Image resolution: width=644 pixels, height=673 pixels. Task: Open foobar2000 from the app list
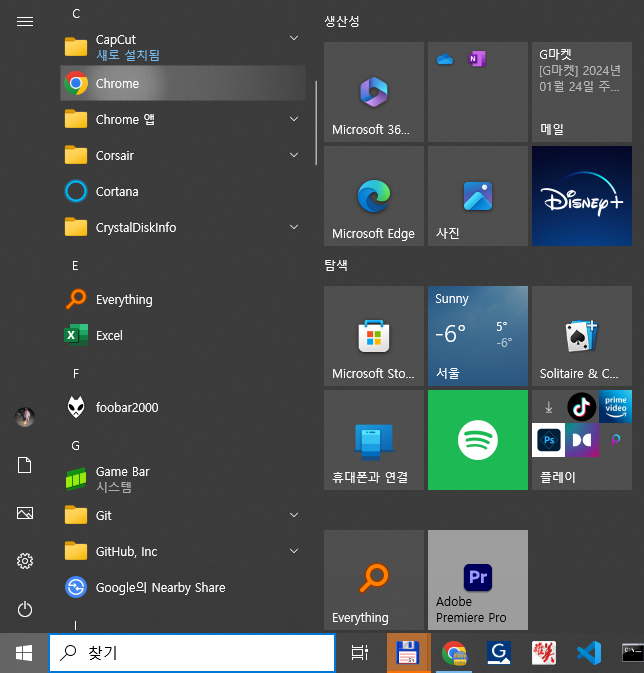183,407
